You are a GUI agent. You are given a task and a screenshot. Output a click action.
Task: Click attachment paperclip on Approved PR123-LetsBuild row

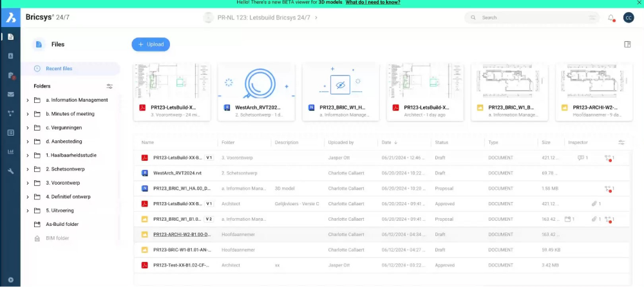[596, 203]
